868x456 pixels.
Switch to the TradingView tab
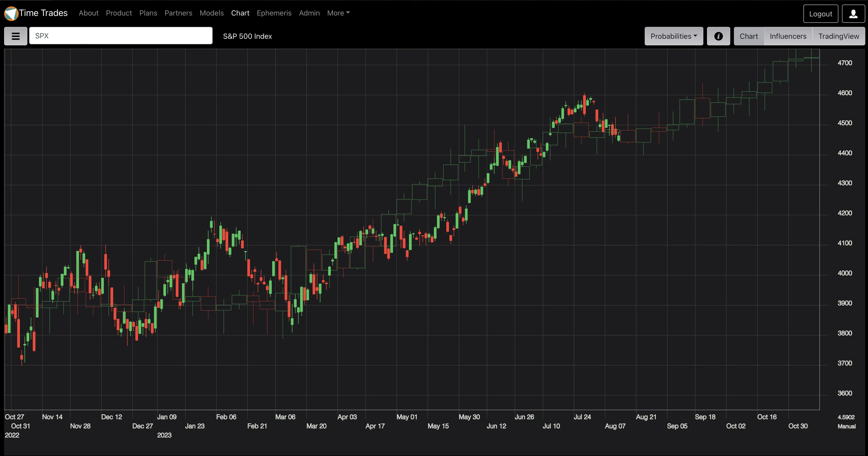coord(839,36)
